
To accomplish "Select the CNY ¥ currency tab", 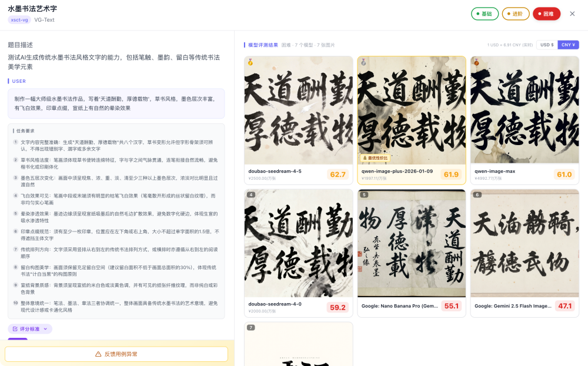I will [567, 44].
